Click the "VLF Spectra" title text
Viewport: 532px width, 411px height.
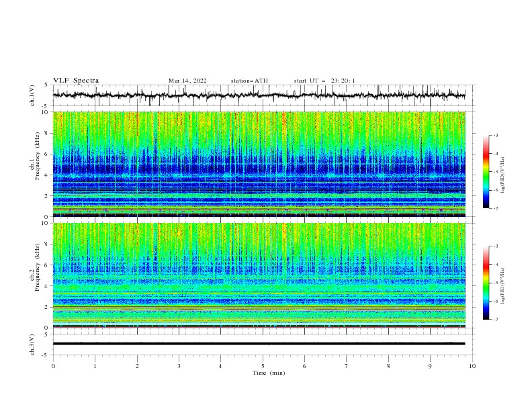(x=76, y=81)
